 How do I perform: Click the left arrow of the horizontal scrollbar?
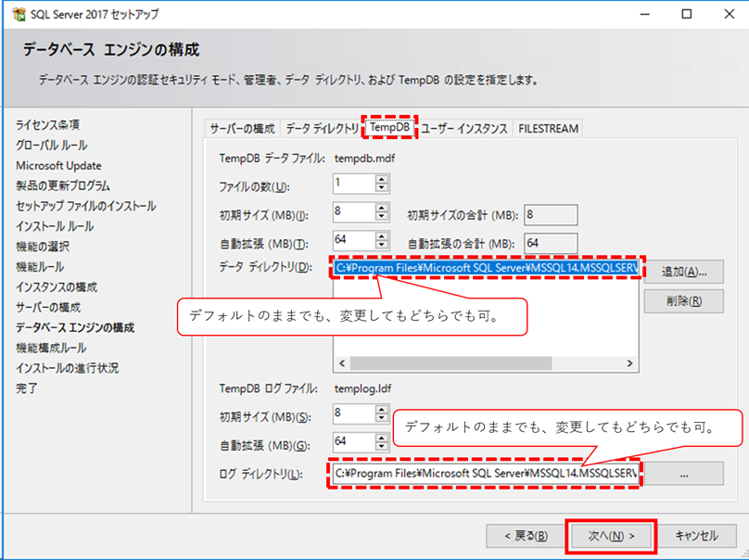click(x=342, y=363)
